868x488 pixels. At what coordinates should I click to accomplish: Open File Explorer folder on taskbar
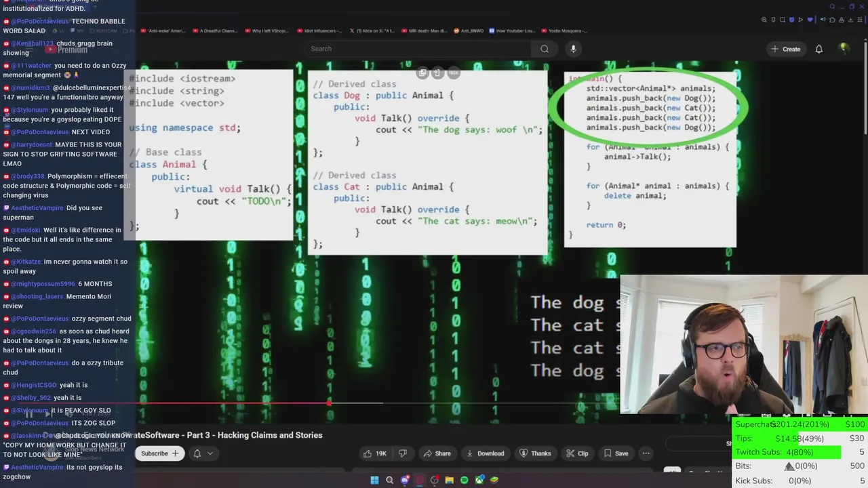point(449,480)
